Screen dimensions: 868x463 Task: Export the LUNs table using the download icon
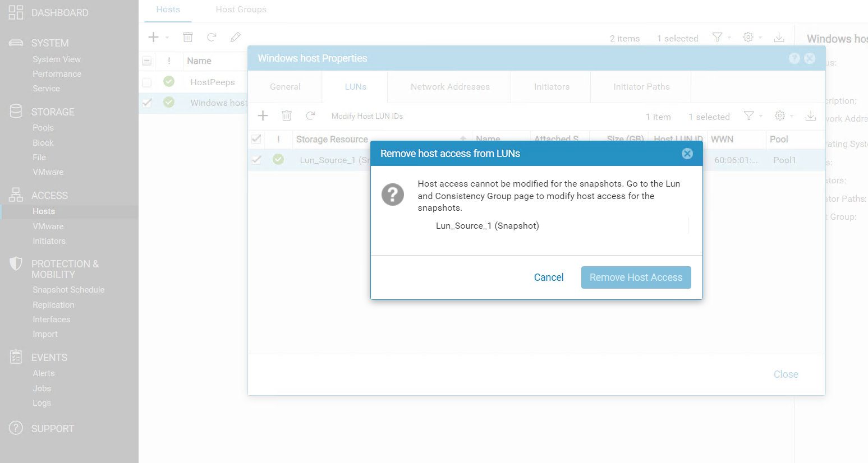point(810,116)
